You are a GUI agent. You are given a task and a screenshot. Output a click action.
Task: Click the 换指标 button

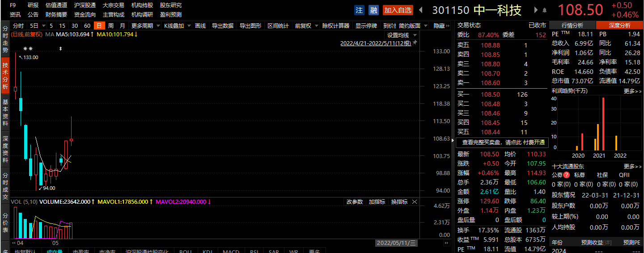click(399, 202)
